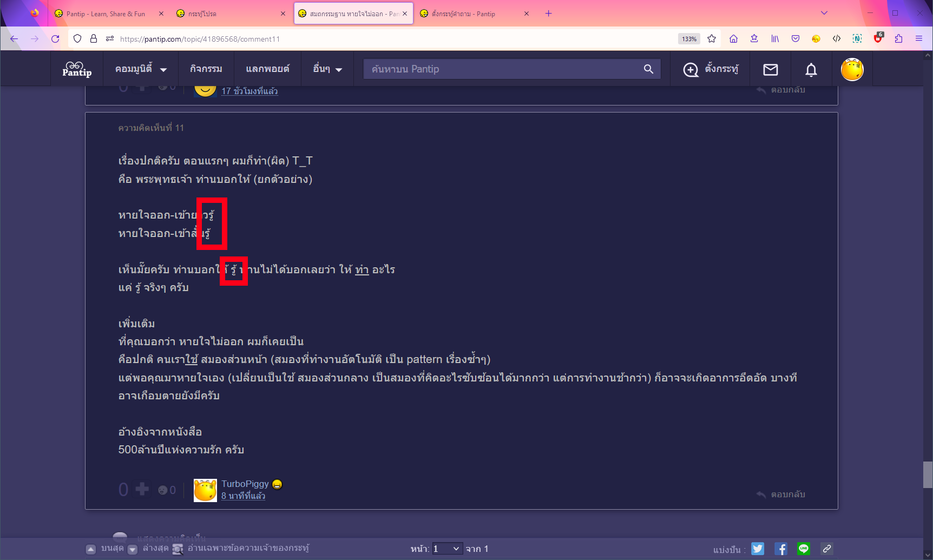933x560 pixels.
Task: Bookmark this page with the star
Action: (712, 38)
